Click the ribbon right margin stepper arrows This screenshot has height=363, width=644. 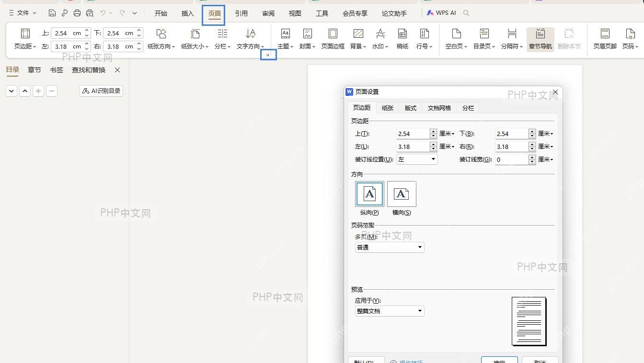(139, 46)
